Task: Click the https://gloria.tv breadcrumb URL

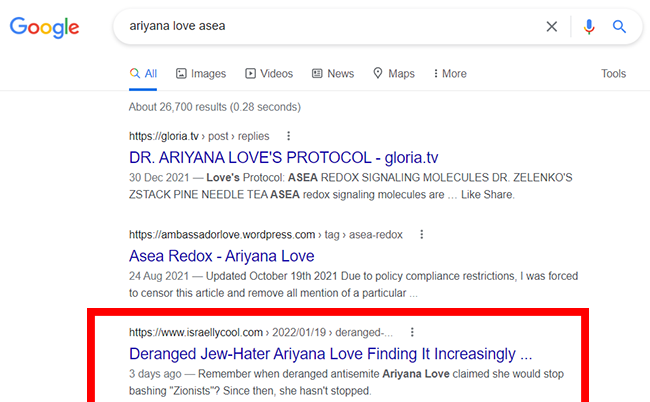Action: [x=199, y=136]
